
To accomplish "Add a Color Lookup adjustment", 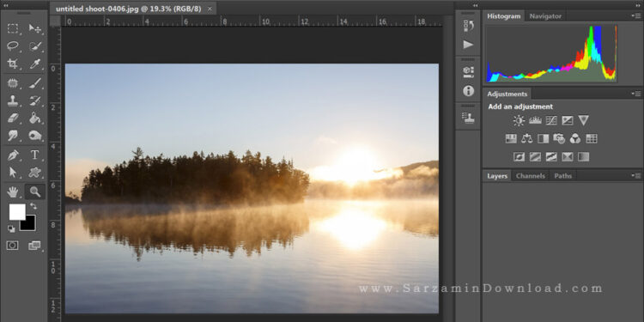I will pos(592,138).
